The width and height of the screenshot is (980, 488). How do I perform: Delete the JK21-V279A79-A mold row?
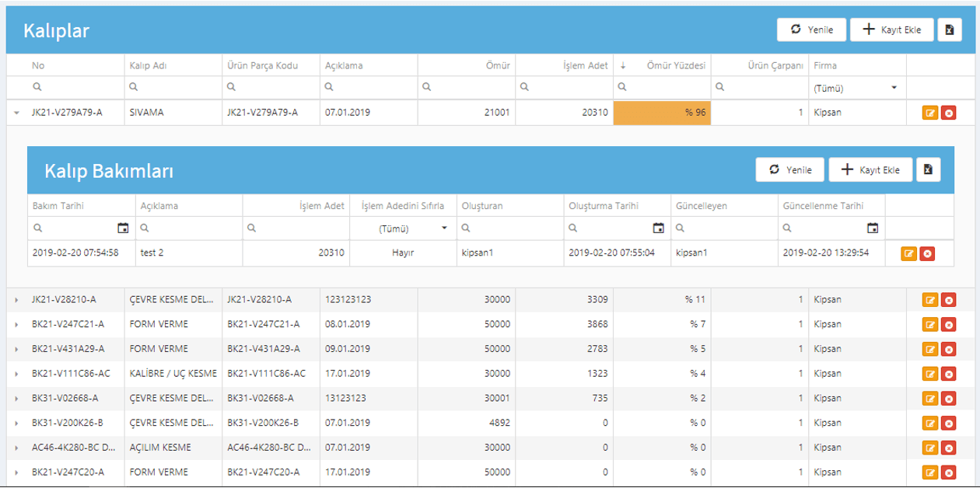[x=948, y=113]
